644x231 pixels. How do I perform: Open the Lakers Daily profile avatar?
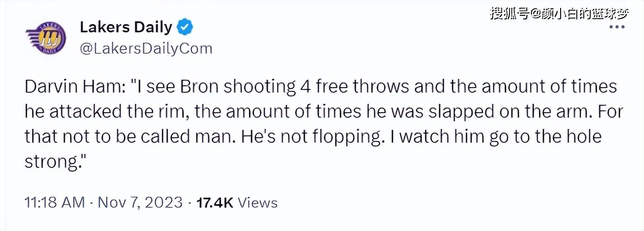[x=45, y=38]
